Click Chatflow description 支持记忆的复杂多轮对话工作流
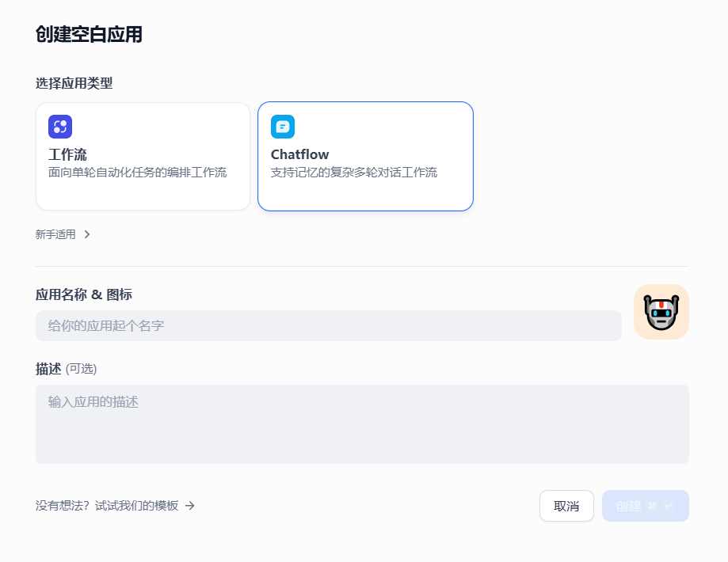 tap(354, 173)
